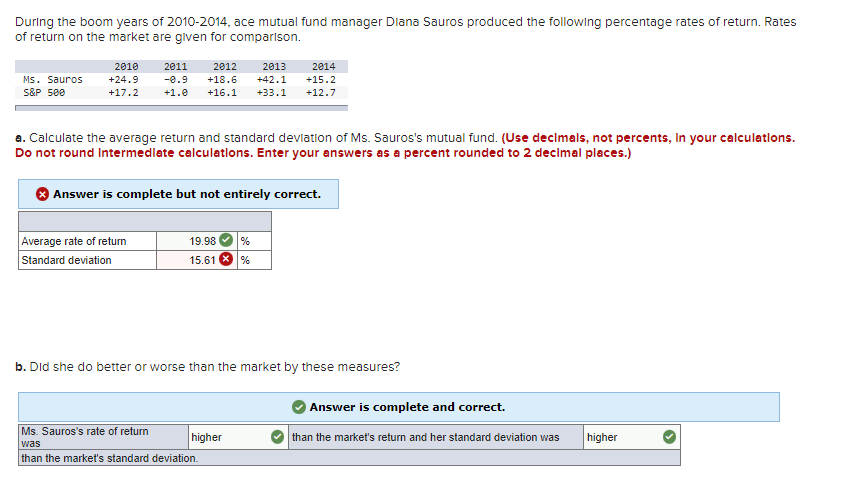Click Ms. Sauros 2012 value +18.6

[x=222, y=80]
